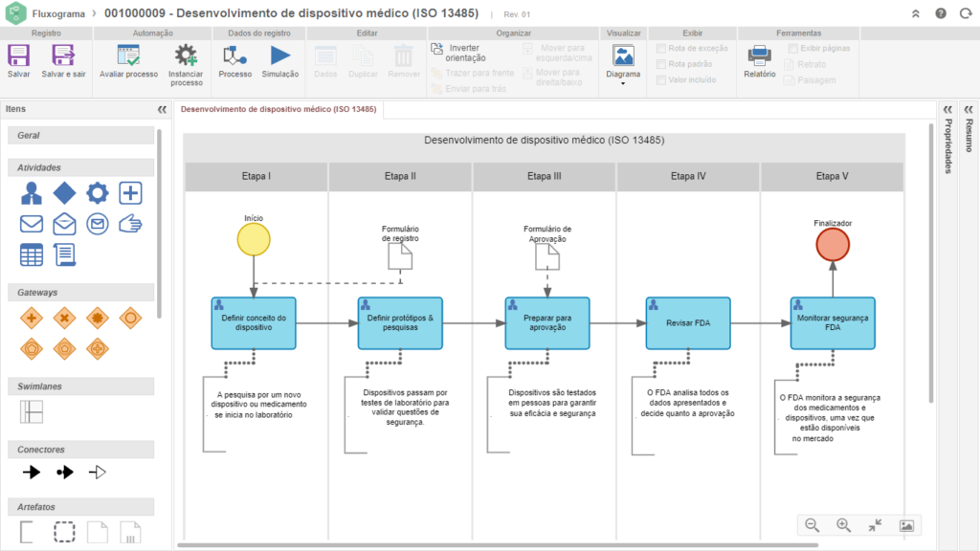Click the Salvar save icon

[x=18, y=55]
